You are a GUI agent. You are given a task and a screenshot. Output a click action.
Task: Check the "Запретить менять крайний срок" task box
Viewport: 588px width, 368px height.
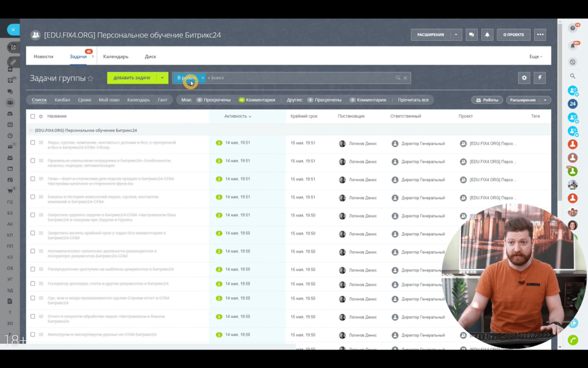point(33,233)
